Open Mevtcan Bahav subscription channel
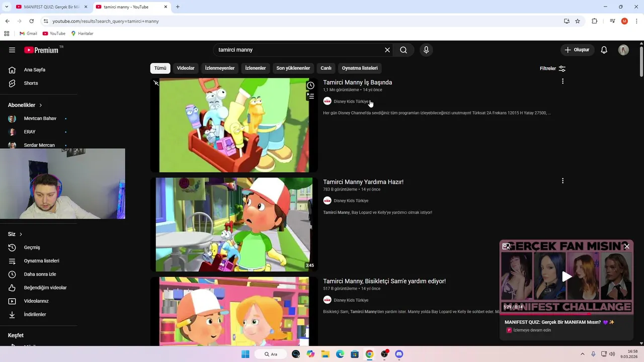 coord(40,119)
